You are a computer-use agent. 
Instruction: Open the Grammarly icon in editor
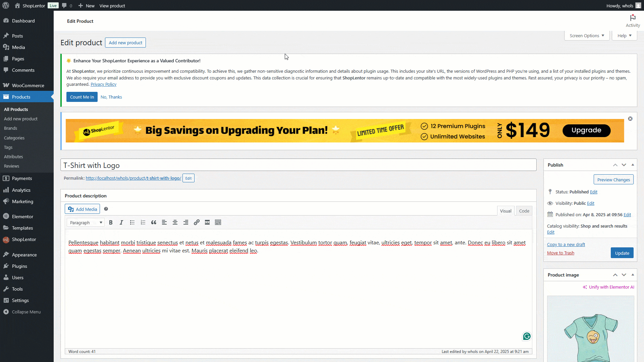pyautogui.click(x=527, y=336)
